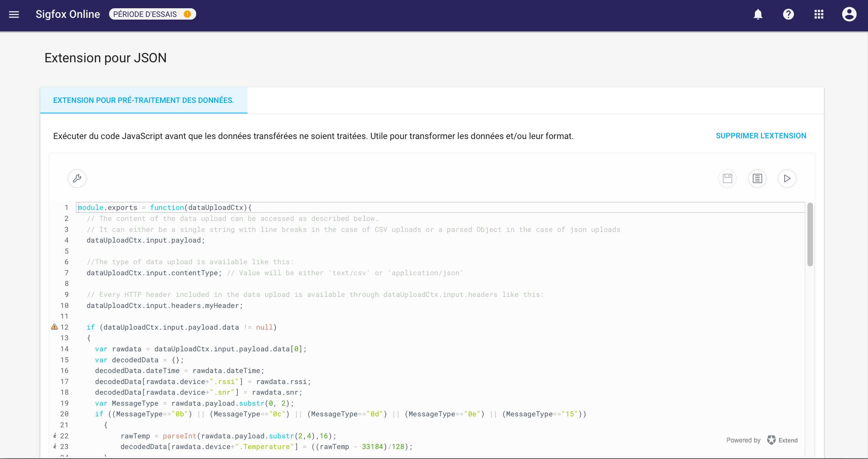Click the Période d'essais badge
Screen dimensions: 868x459
[152, 14]
